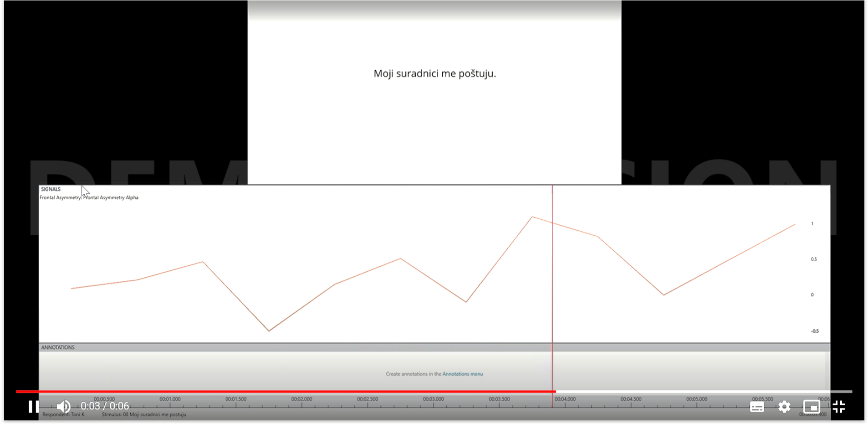Screen dimensions: 868x424
Task: Click the Annotations menu link
Action: (x=462, y=374)
